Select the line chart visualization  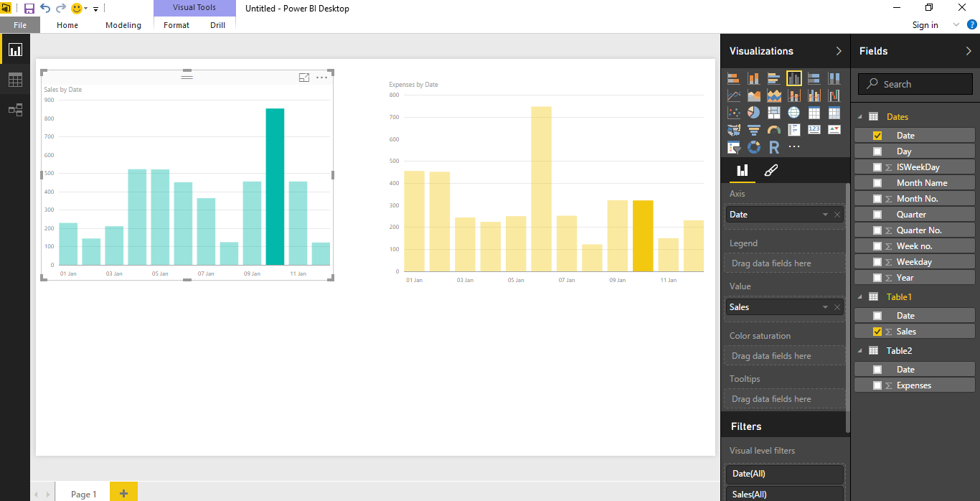point(733,95)
